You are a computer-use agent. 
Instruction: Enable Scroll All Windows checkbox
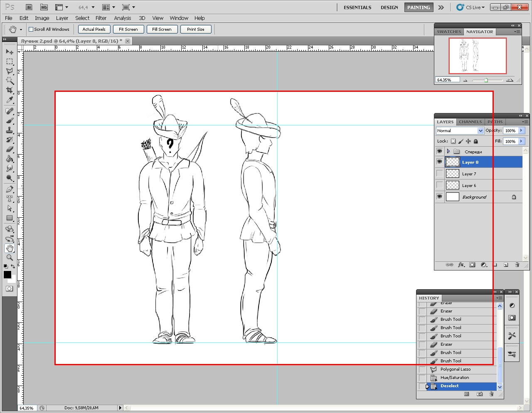(x=31, y=29)
